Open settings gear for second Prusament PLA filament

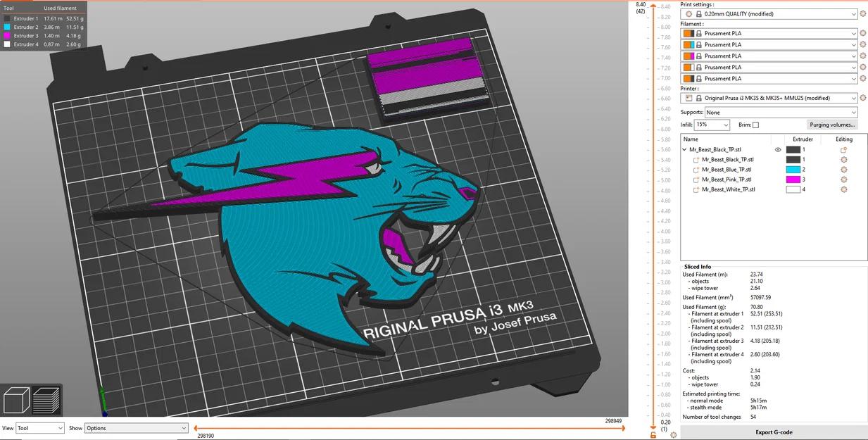tap(863, 44)
